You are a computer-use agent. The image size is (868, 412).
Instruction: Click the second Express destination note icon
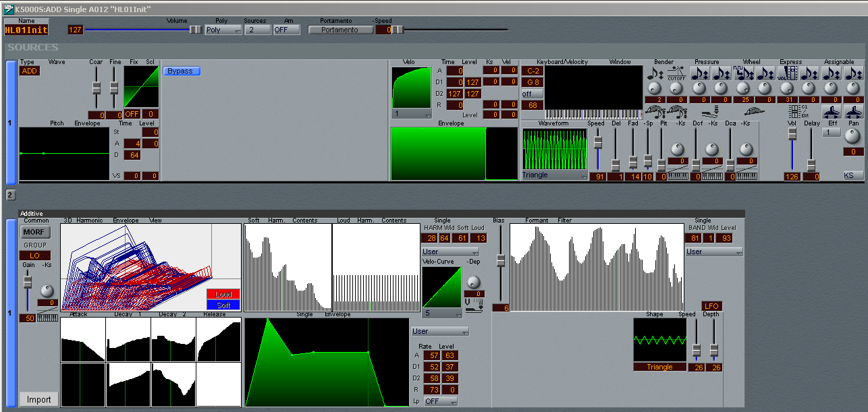coord(810,73)
